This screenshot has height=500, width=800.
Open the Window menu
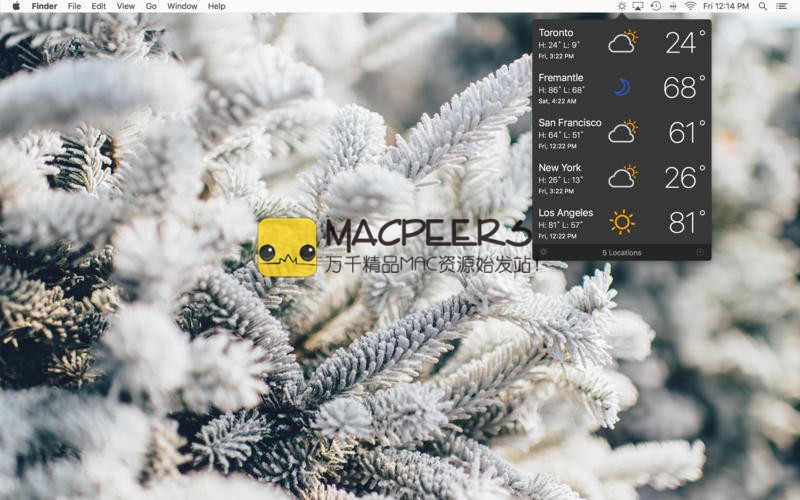[182, 6]
